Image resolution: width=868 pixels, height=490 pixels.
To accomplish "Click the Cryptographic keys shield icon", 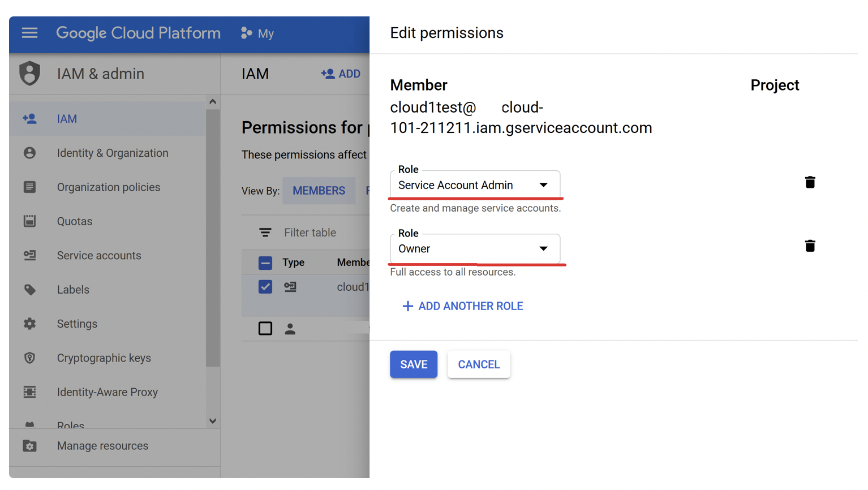I will [29, 358].
